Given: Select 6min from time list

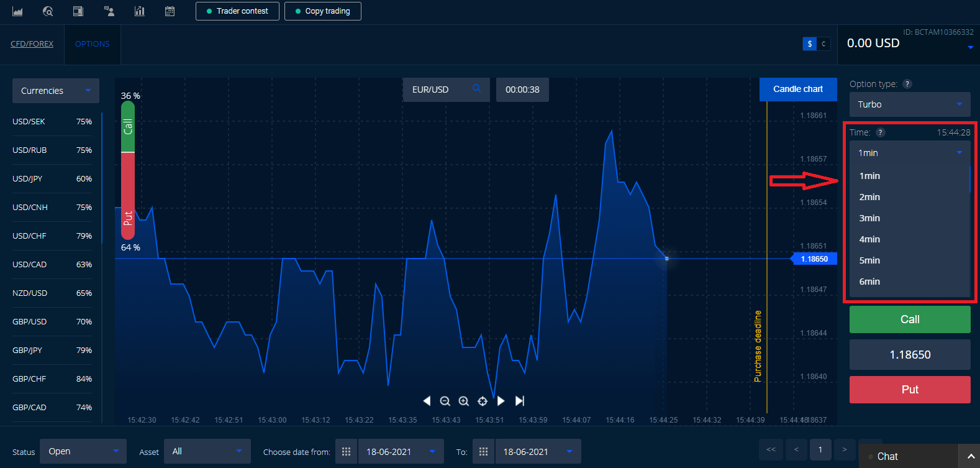Looking at the screenshot, I should click(909, 282).
